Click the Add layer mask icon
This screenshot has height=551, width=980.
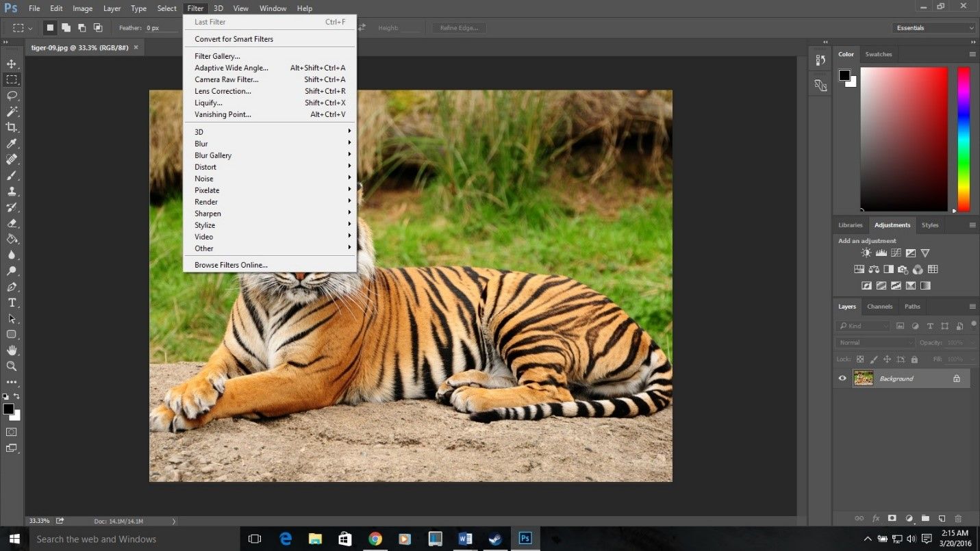[891, 519]
